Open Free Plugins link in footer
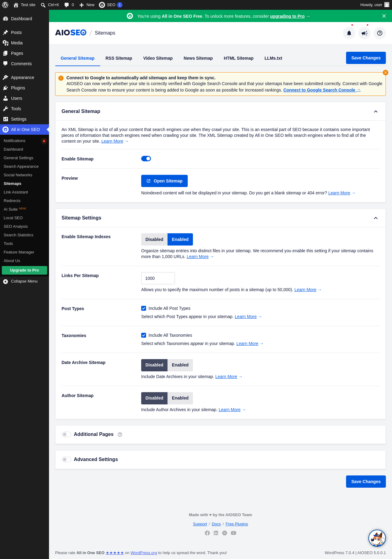Viewport: 392px width, 559px height. coord(237,524)
